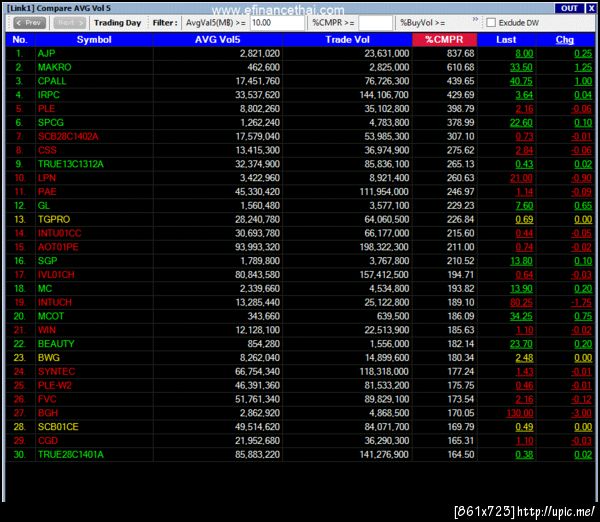
Task: Sort by the Last column header
Action: click(506, 40)
